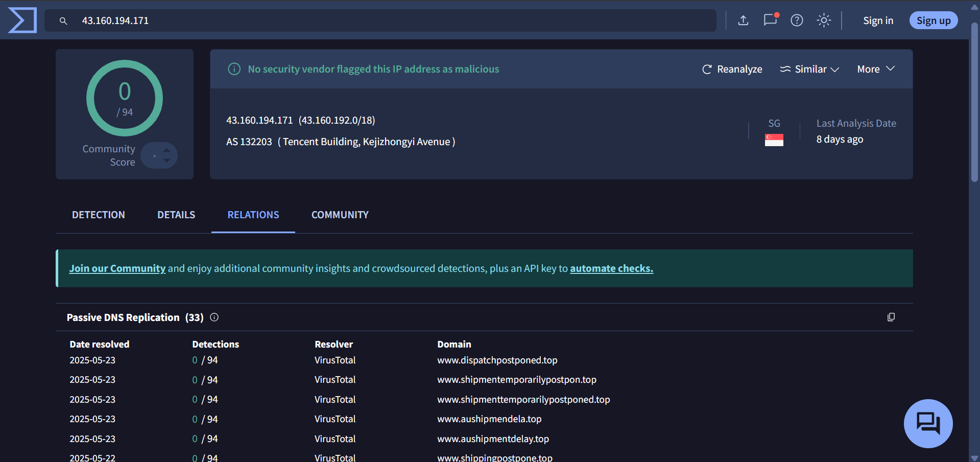The width and height of the screenshot is (980, 462).
Task: Open the notifications chat icon
Action: click(770, 20)
